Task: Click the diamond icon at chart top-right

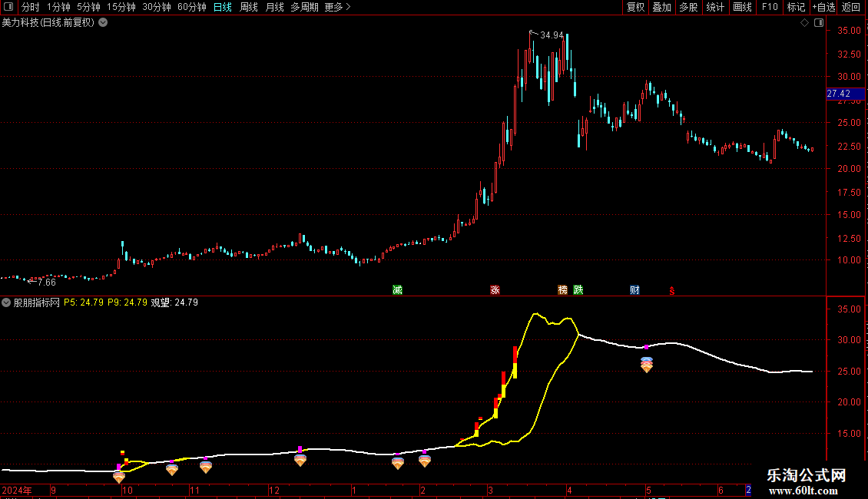Action: click(x=805, y=23)
